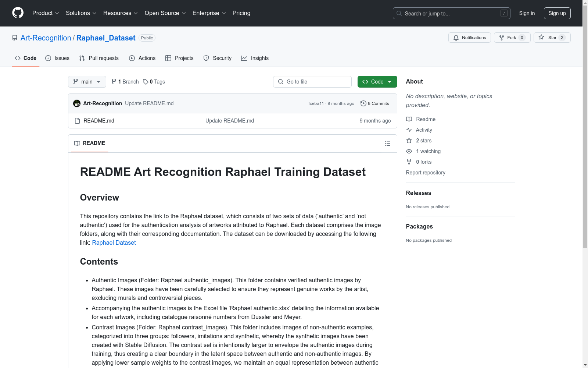Screen dimensions: 588x368
Task: Click Report repository
Action: 426,173
